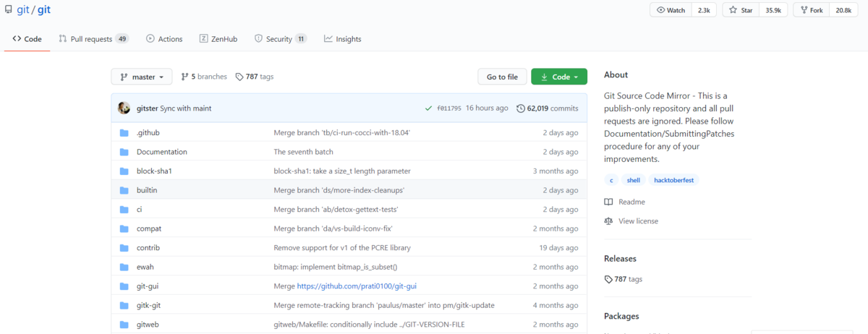Click the repository book icon beside git/git
This screenshot has width=868, height=334.
tap(8, 11)
